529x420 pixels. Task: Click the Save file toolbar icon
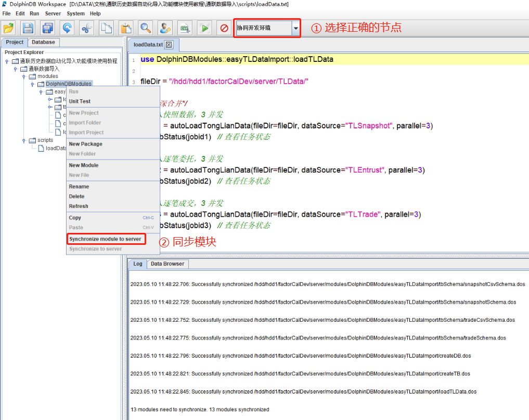click(28, 28)
